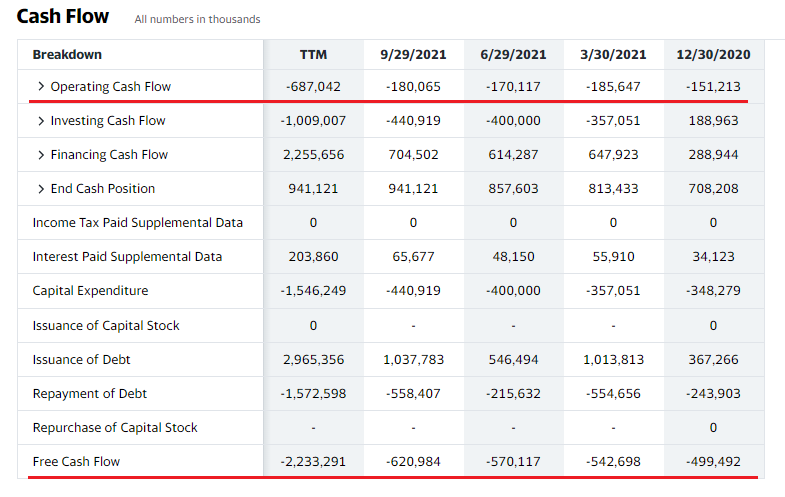Select the End Cash Position label
Viewport: 785px width, 497px height.
(103, 189)
